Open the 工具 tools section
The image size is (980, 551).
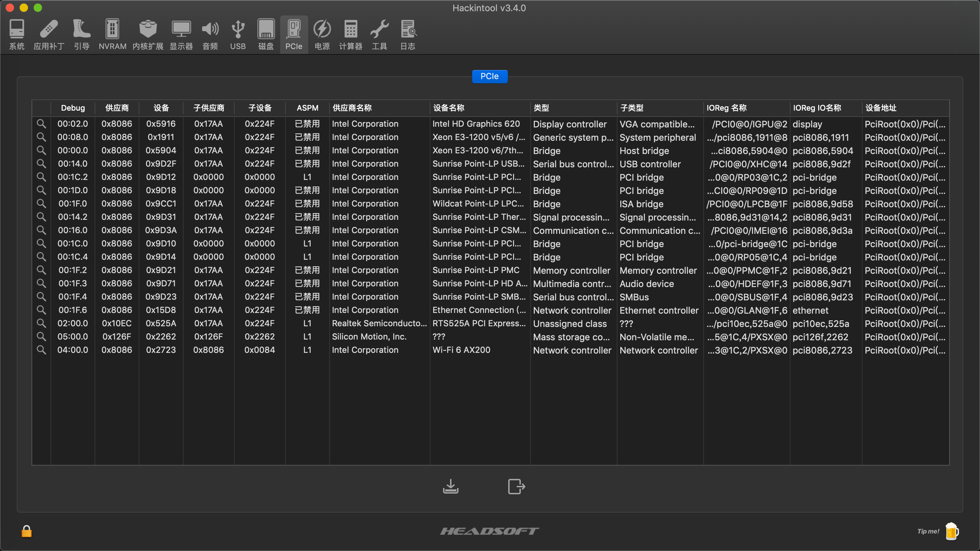click(x=379, y=34)
